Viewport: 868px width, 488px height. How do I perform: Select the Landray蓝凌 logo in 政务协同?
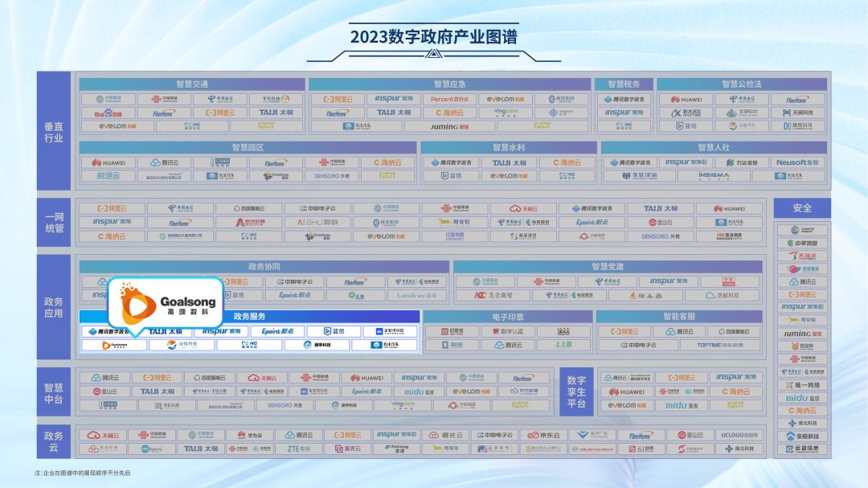click(x=416, y=295)
